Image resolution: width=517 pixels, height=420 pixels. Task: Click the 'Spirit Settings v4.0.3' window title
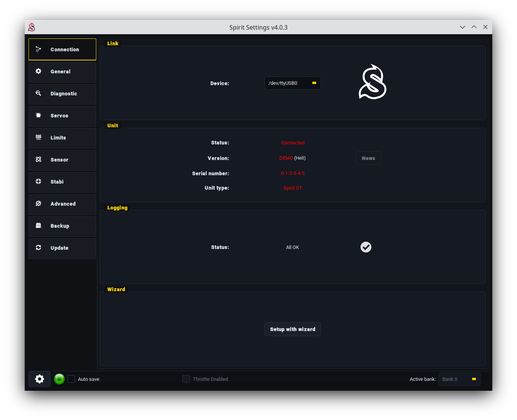click(x=258, y=27)
